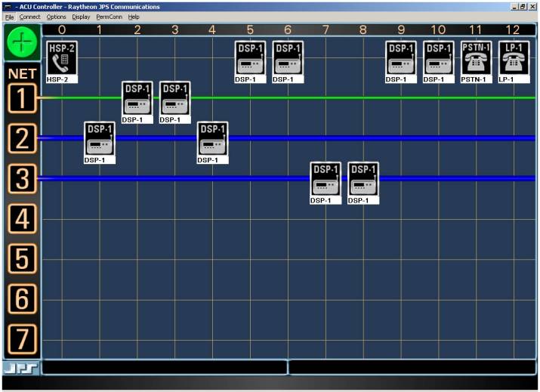Click DSP-1 radio icon in column 5
Viewport: 540px width, 392px height.
coord(250,58)
